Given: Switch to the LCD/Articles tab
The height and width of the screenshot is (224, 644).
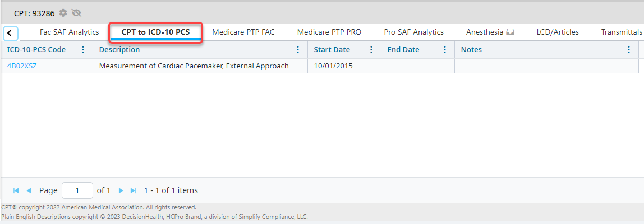Looking at the screenshot, I should pyautogui.click(x=558, y=32).
